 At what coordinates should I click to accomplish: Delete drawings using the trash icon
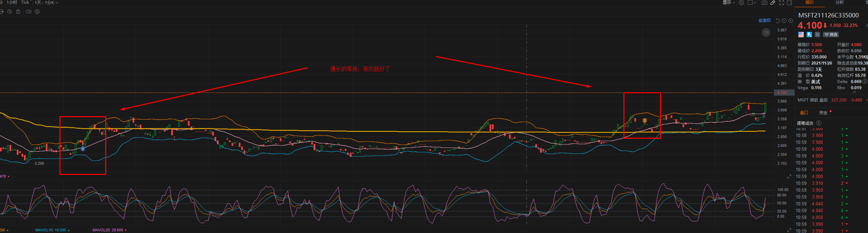point(18,12)
